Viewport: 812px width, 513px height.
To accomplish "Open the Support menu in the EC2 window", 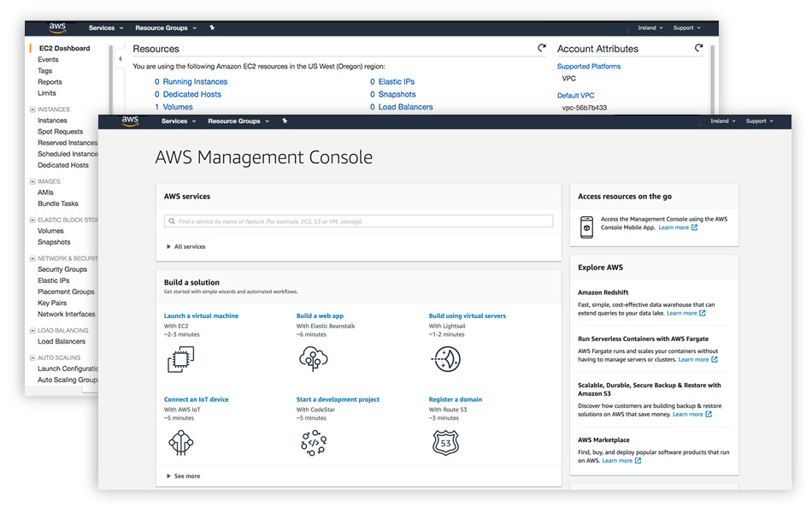I will coord(687,28).
